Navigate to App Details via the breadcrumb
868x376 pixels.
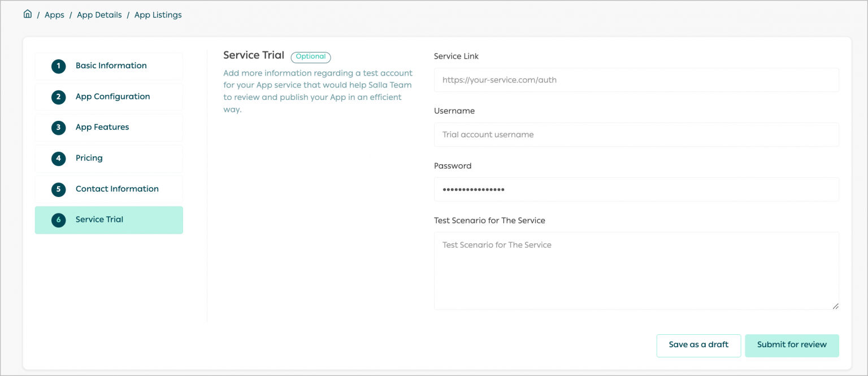tap(99, 15)
